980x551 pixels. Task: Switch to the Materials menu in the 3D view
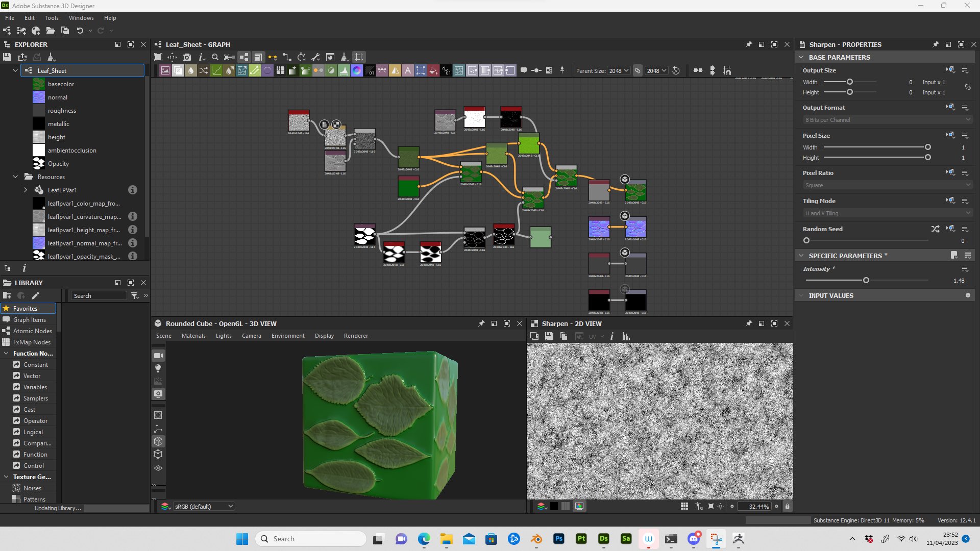[x=193, y=335]
